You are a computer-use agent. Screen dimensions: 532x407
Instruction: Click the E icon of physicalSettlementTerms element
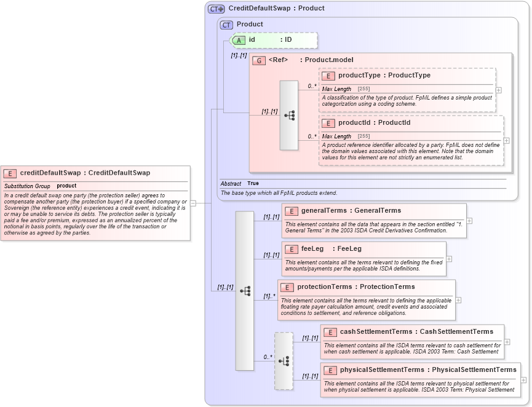pyautogui.click(x=330, y=370)
